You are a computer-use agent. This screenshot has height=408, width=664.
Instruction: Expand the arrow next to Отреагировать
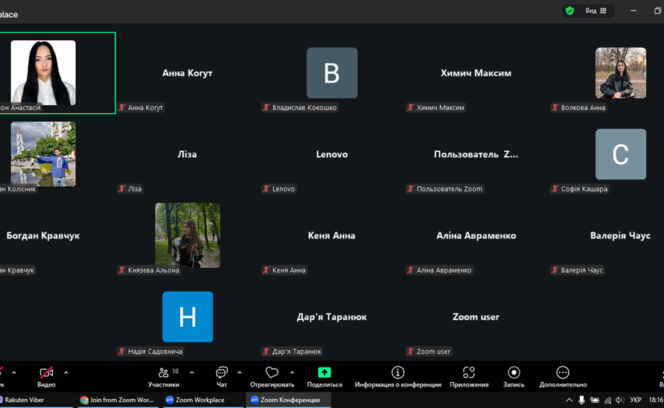coord(292,373)
